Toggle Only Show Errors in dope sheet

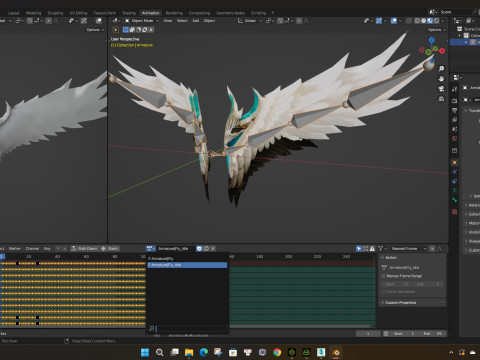click(x=372, y=249)
